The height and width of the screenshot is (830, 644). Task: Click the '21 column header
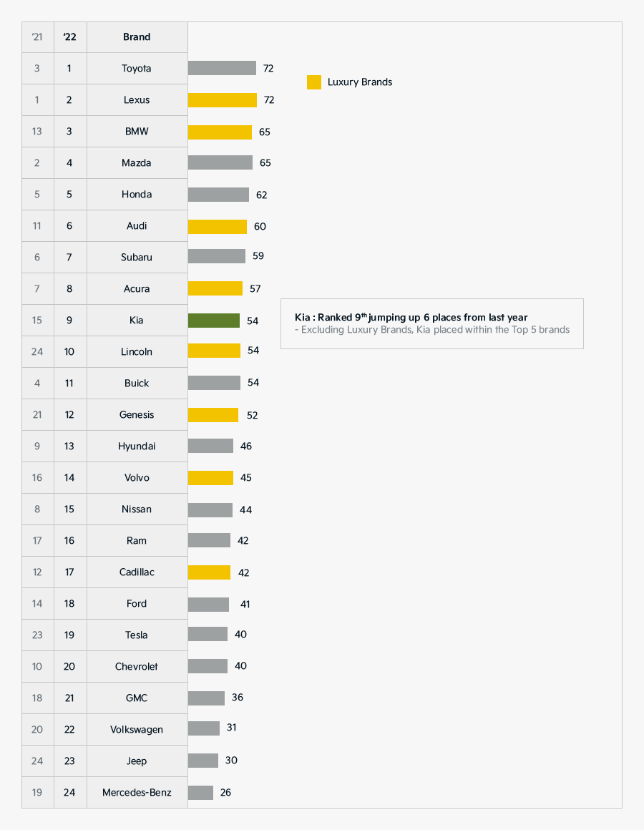37,37
